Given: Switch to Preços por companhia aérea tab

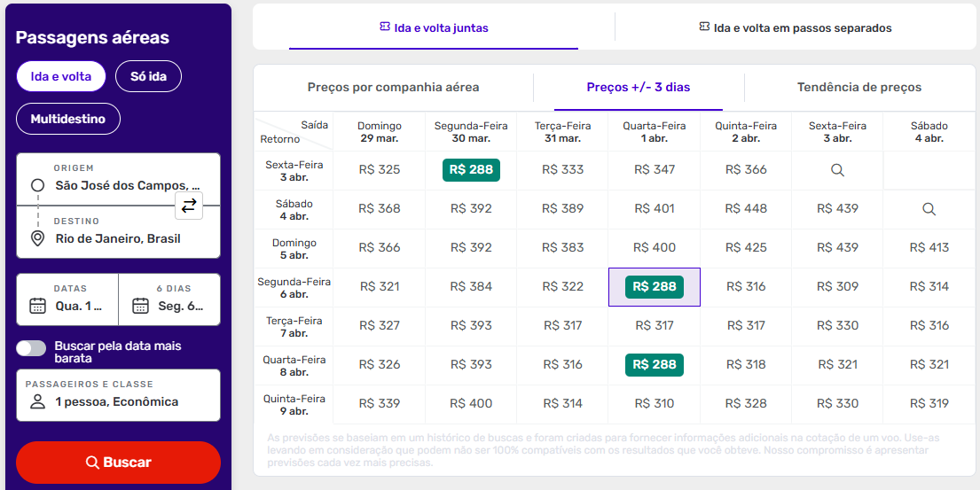Looking at the screenshot, I should pos(393,87).
